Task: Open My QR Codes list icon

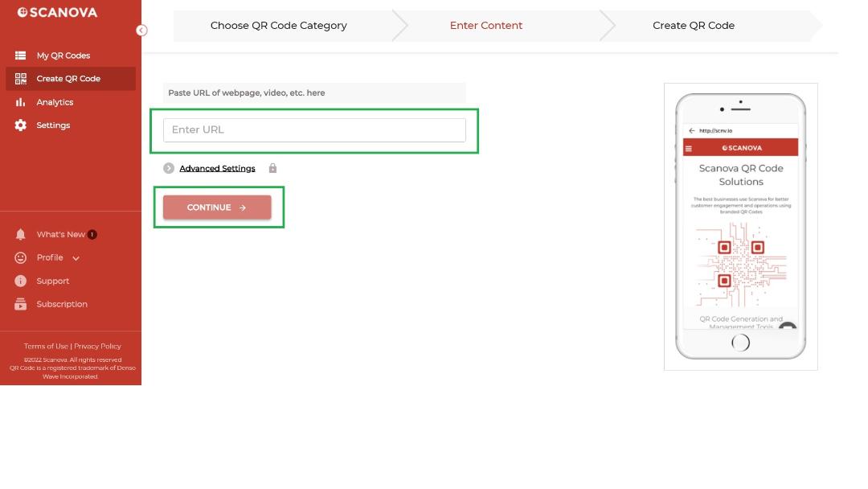Action: point(20,55)
